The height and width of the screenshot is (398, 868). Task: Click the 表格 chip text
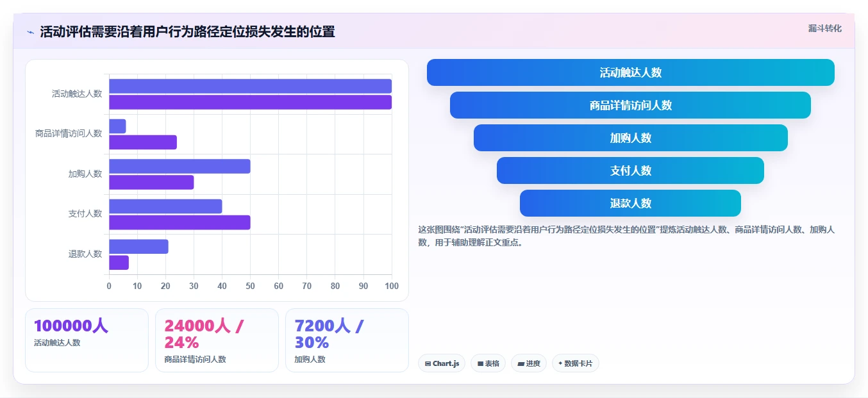pos(492,363)
